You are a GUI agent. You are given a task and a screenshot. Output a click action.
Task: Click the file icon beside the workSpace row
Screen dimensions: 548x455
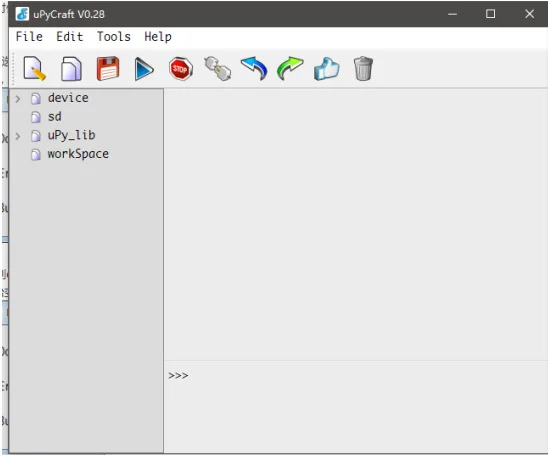tap(36, 154)
